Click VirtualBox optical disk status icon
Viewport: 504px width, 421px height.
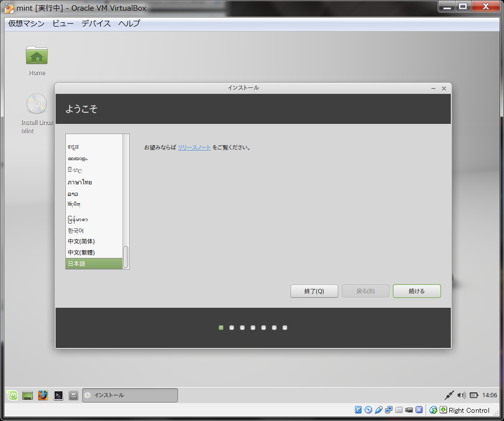coord(369,410)
